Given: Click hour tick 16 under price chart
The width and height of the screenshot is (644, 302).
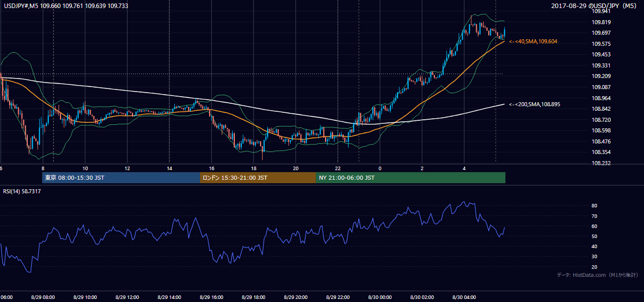Looking at the screenshot, I should 212,168.
